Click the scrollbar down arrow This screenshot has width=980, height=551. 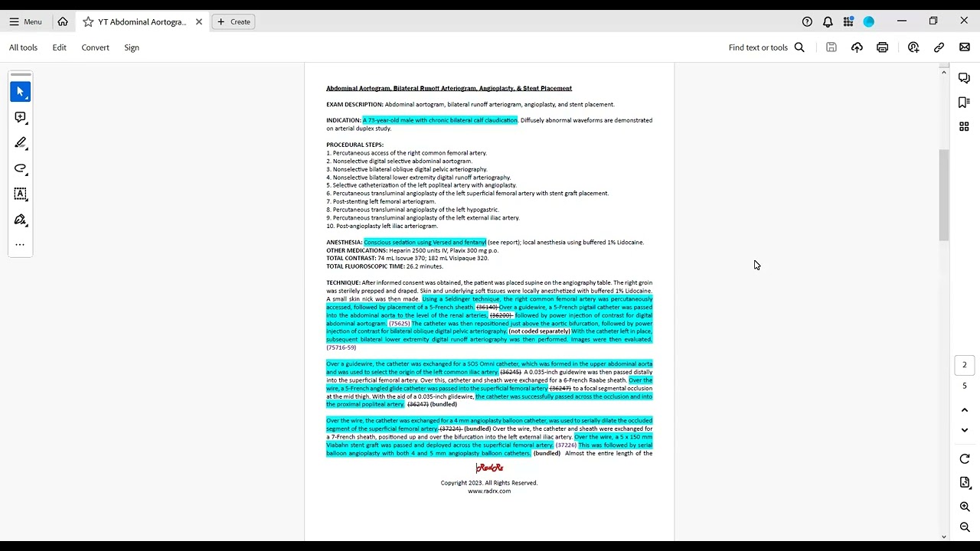[x=944, y=536]
